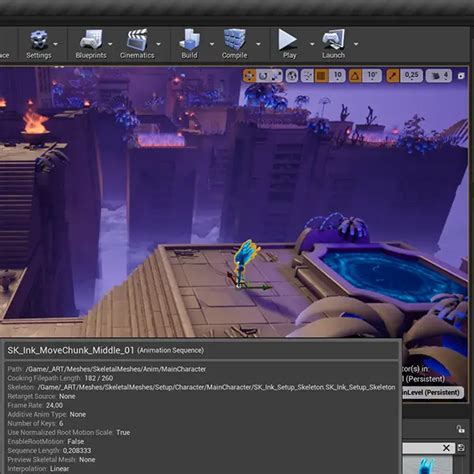Click the Sequence Length 0,208333 value
The image size is (474, 474).
77,450
